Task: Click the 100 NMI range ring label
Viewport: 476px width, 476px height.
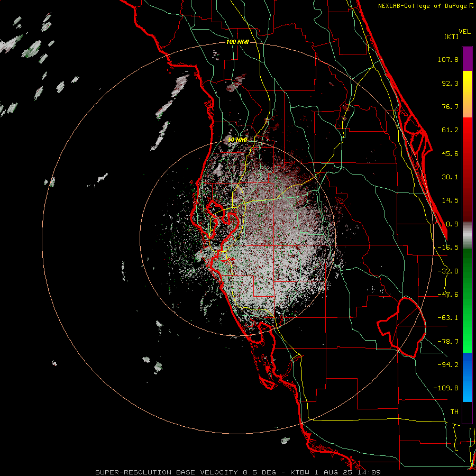Action: point(237,42)
